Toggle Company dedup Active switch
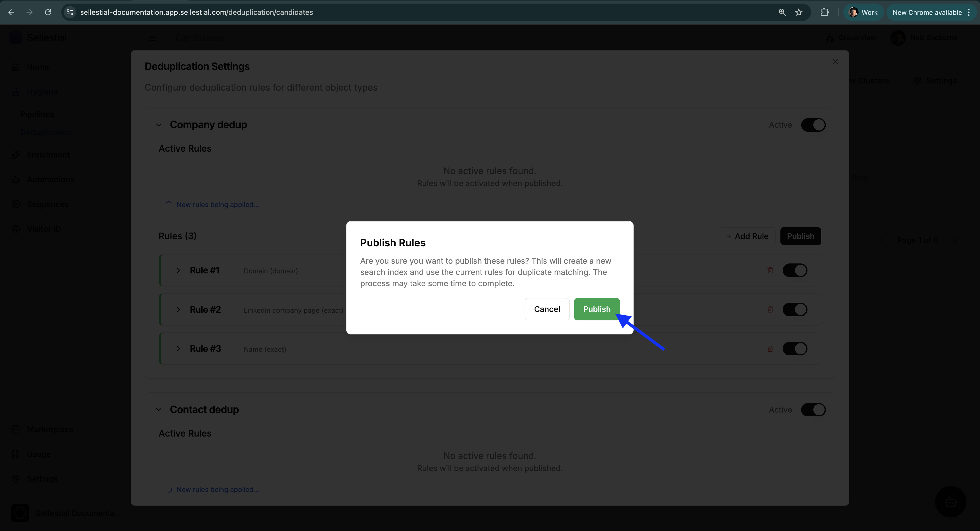Screen dimensions: 980x531 tap(813, 125)
